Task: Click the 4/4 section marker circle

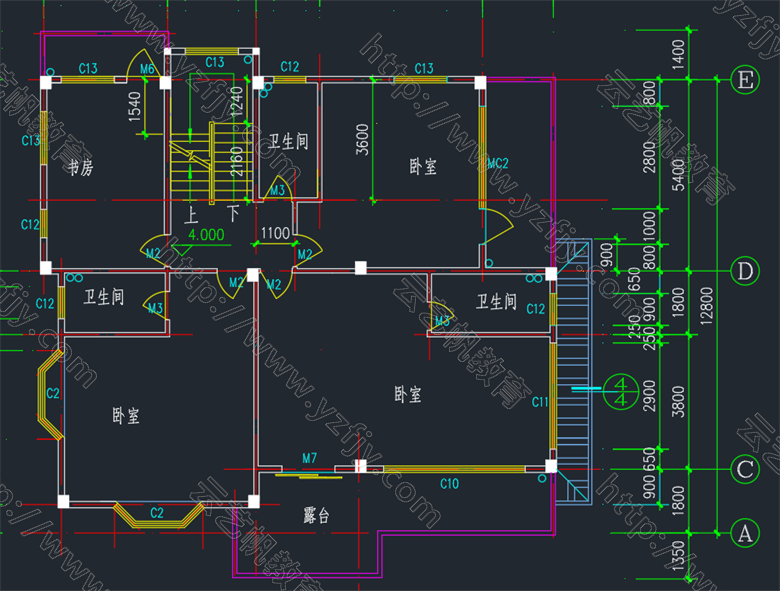Action: click(620, 392)
